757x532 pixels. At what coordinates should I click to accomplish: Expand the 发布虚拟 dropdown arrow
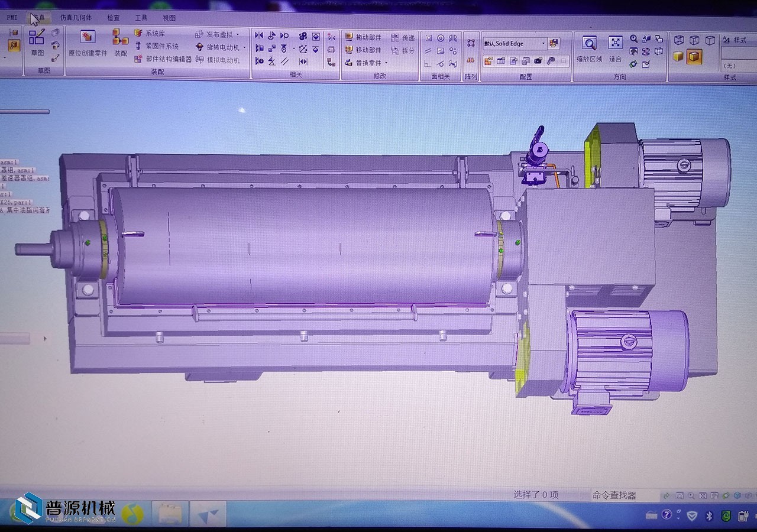238,34
